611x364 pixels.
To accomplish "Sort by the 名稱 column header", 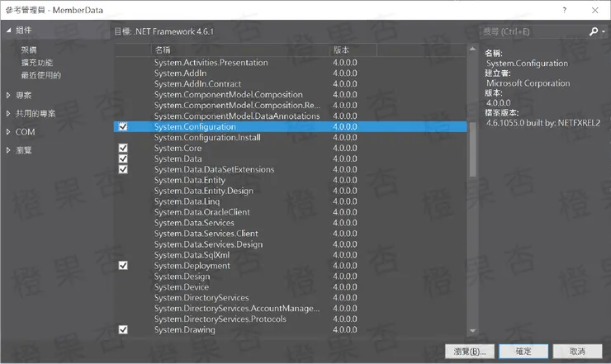I will 240,50.
